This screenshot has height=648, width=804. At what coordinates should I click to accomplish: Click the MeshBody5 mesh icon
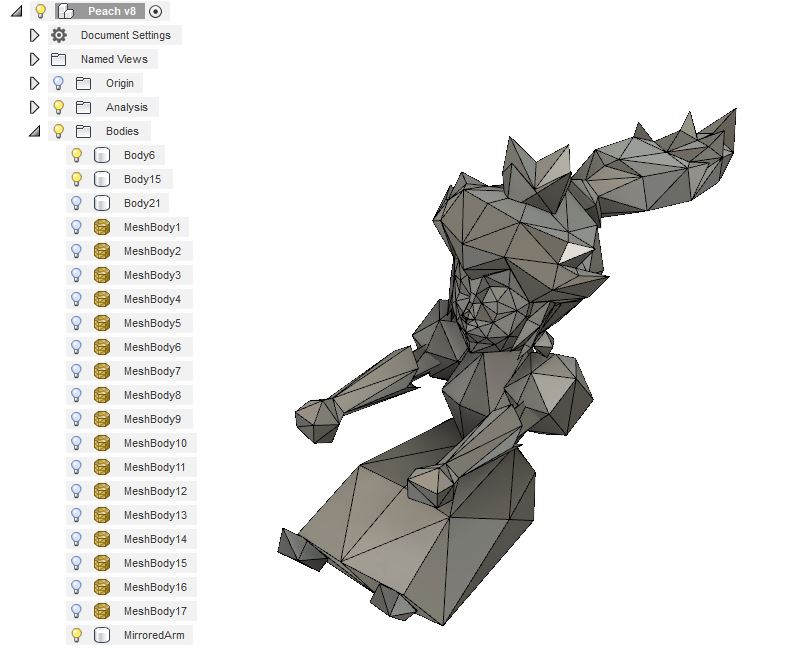[x=102, y=323]
